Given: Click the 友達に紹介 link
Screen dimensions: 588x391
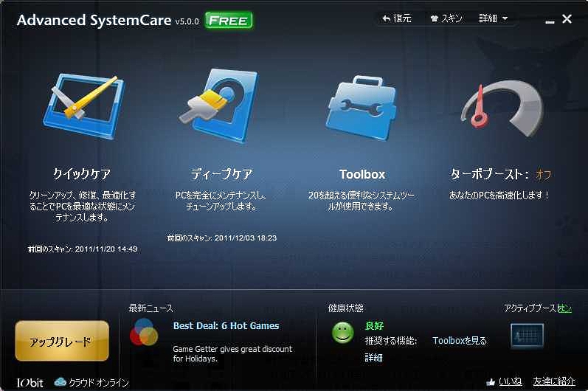Looking at the screenshot, I should tap(554, 381).
